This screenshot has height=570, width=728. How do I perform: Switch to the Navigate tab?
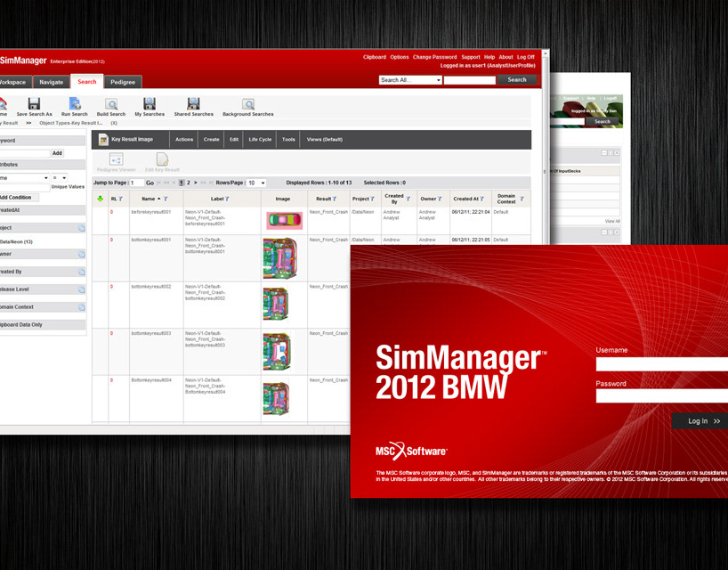click(x=51, y=82)
